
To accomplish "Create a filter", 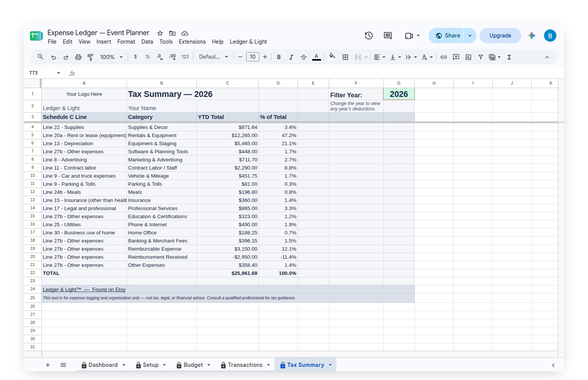I will [x=481, y=57].
